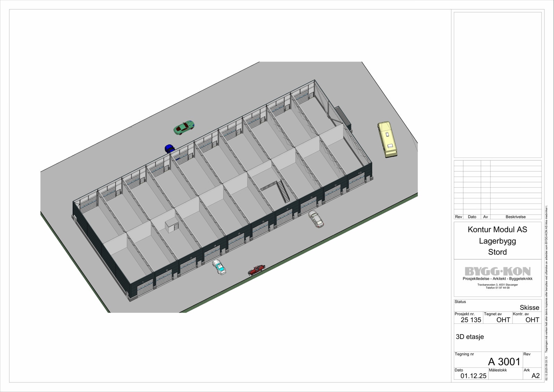
Task: Select the "Av" revision table header
Action: (485, 217)
